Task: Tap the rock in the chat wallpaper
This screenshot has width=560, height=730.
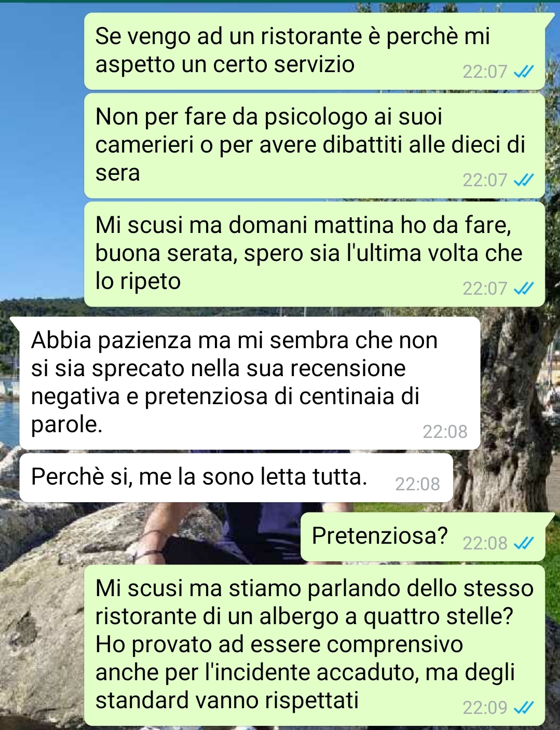Action: click(x=42, y=623)
